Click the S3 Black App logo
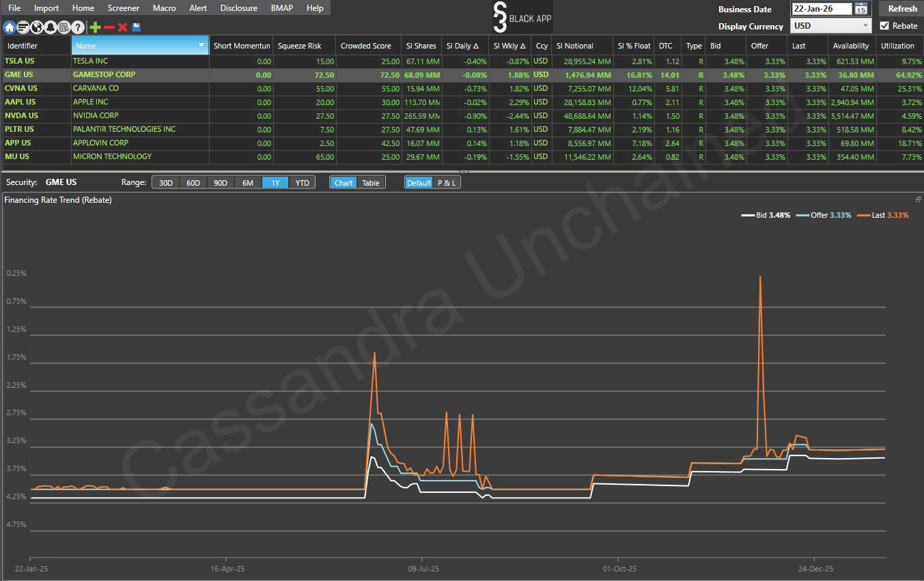Screen dimensions: 924x581 [522, 17]
